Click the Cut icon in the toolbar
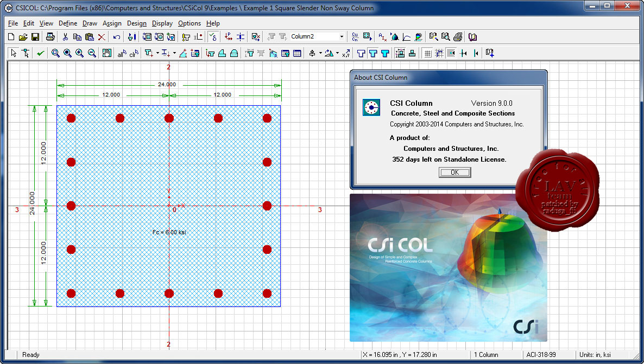This screenshot has width=644, height=364. (65, 36)
